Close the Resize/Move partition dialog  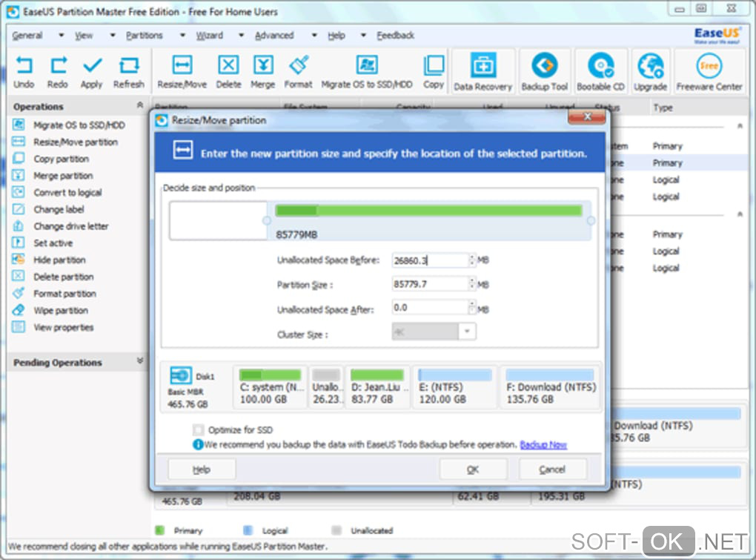[587, 116]
